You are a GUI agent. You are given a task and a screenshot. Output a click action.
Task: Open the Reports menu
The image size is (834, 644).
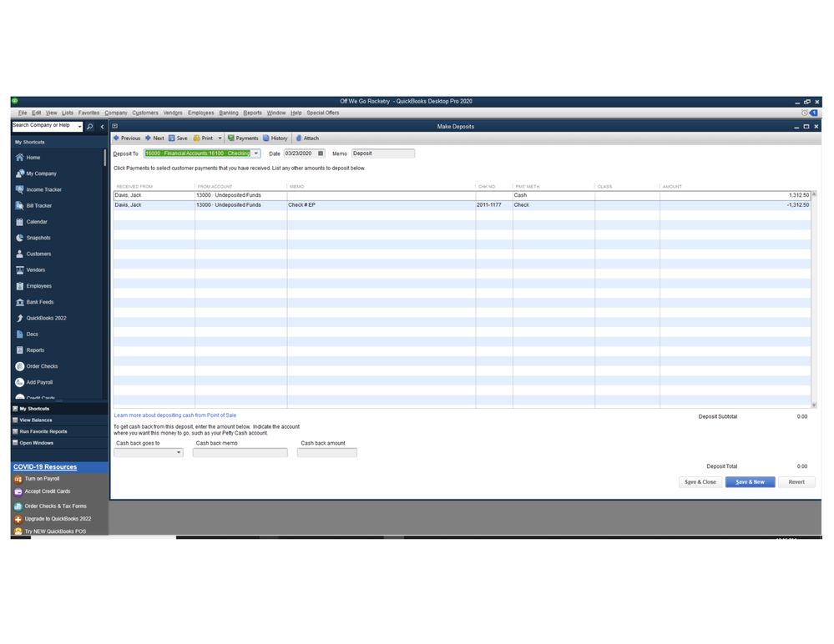pyautogui.click(x=253, y=113)
